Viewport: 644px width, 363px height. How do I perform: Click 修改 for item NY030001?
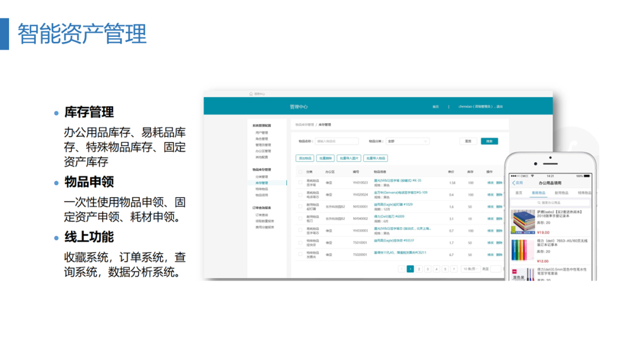click(490, 207)
